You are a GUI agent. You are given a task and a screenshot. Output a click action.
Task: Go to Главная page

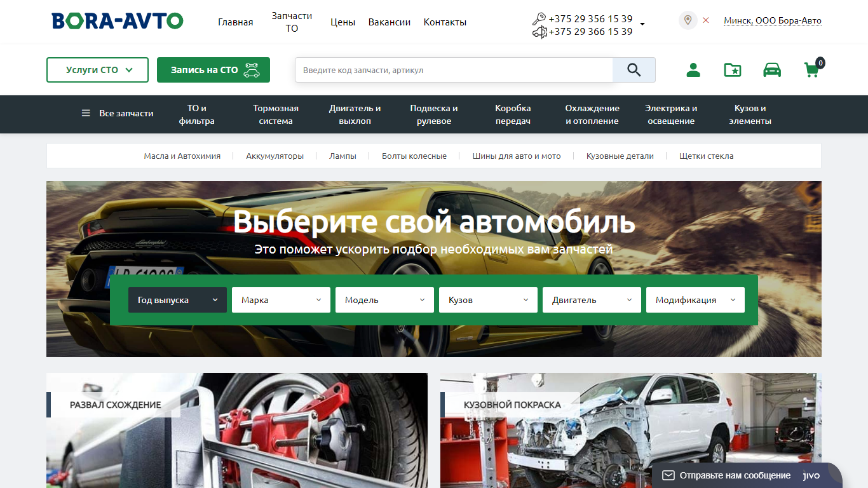[236, 22]
